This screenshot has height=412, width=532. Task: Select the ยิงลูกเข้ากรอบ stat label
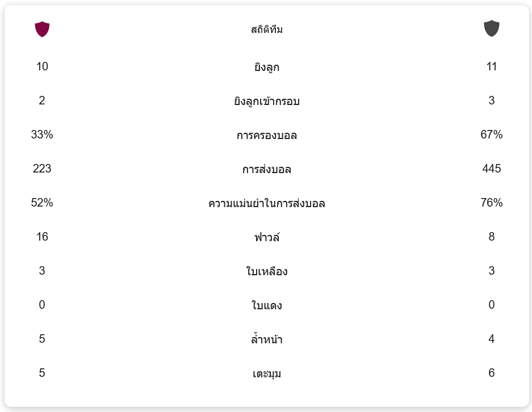[266, 102]
